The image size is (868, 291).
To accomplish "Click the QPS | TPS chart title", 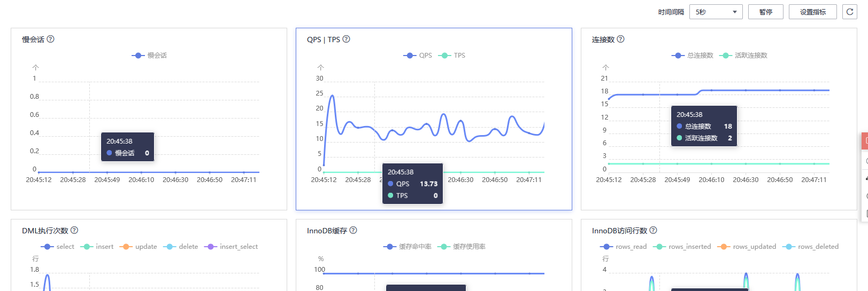I will coord(324,40).
